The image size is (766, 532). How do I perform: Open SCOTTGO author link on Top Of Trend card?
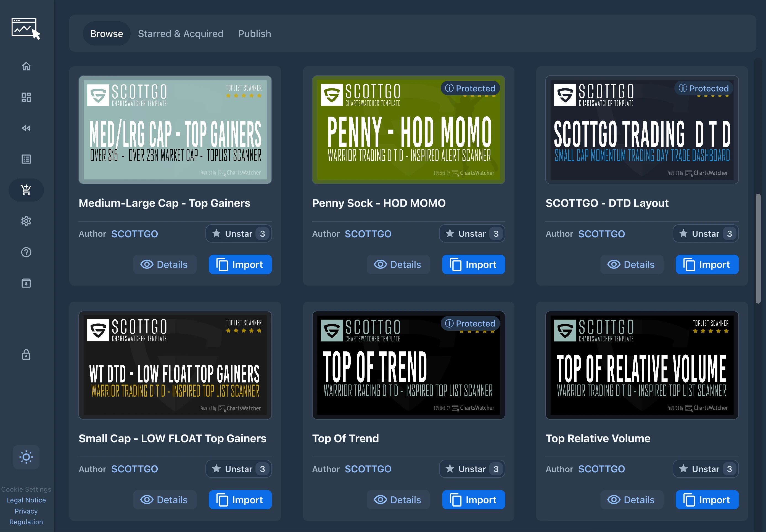(368, 469)
